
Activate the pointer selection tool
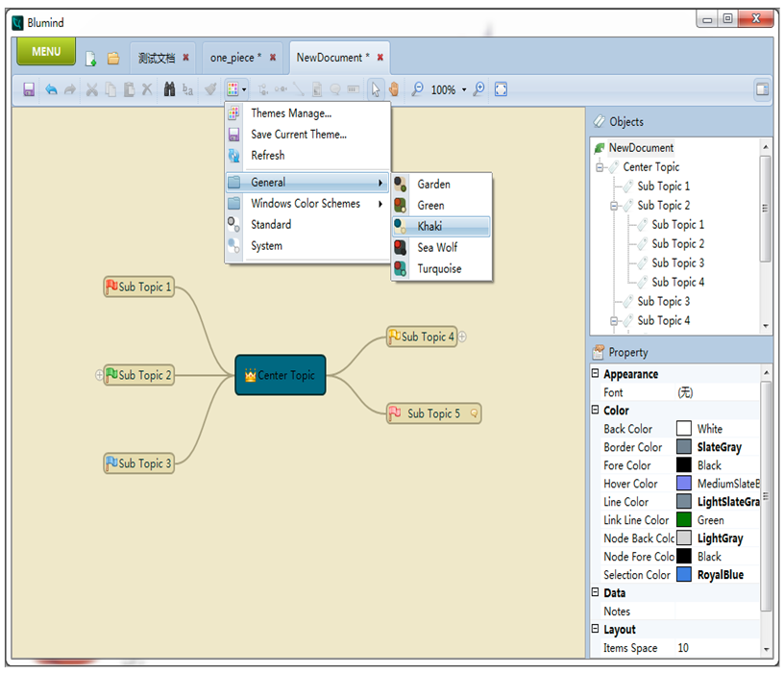pos(377,89)
